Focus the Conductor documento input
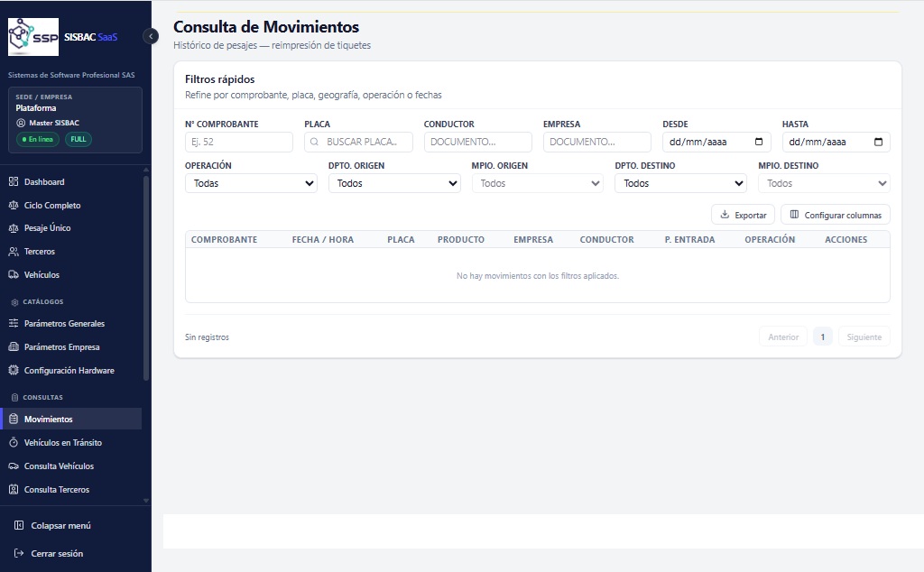This screenshot has width=924, height=572. tap(478, 142)
